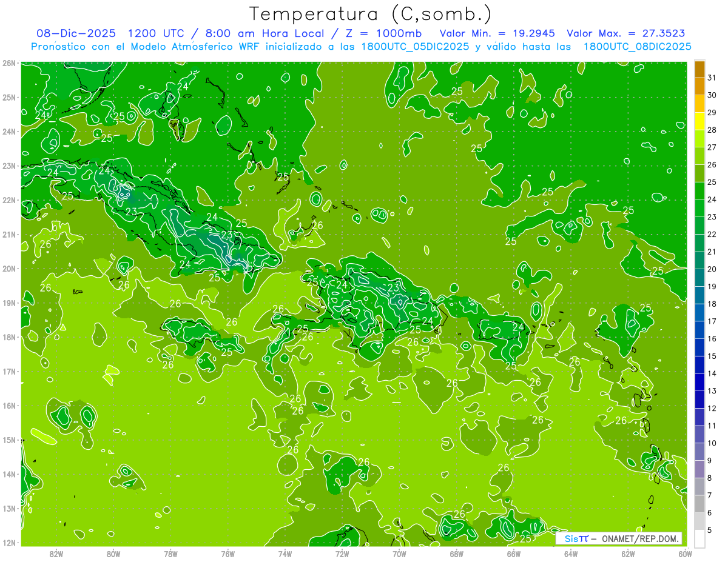Pick gray legend swatch between 7 and 8

click(699, 486)
